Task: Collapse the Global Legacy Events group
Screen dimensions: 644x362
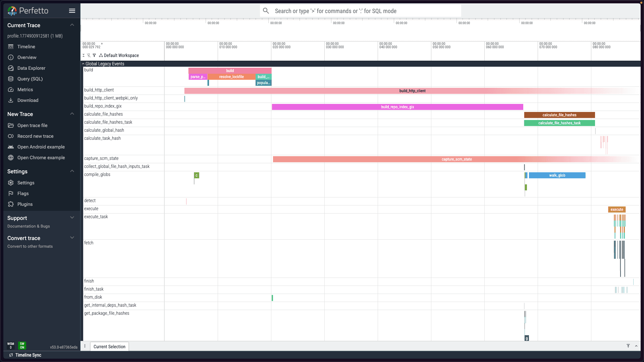Action: [x=83, y=64]
